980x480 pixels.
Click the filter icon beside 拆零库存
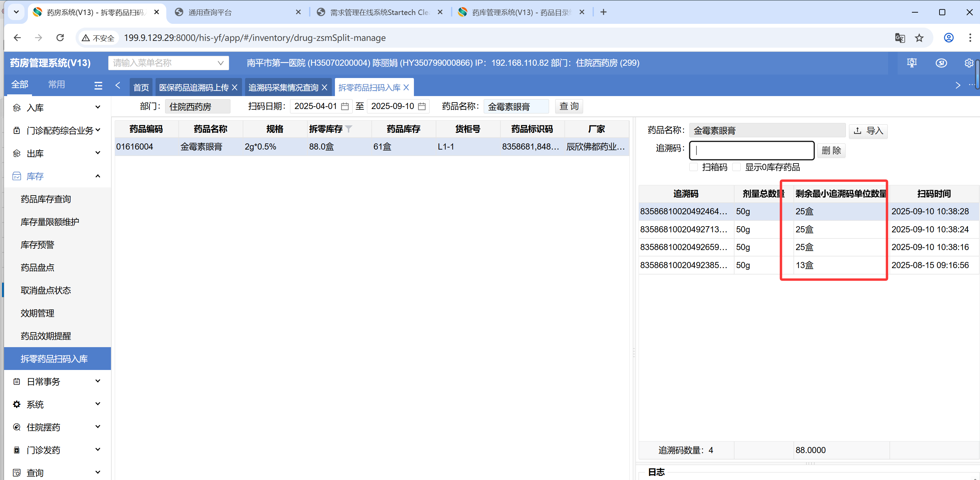pyautogui.click(x=349, y=129)
